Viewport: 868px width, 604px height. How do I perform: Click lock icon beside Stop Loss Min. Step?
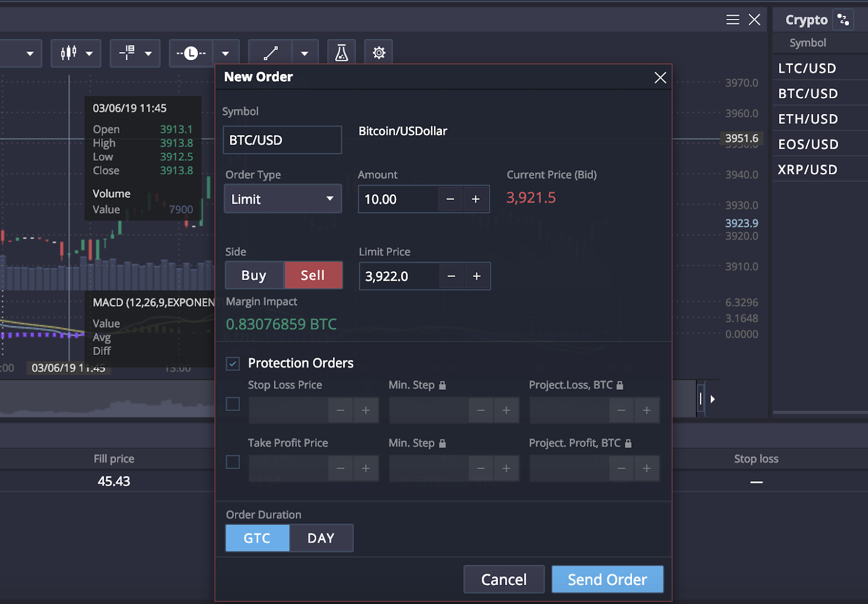click(x=442, y=385)
